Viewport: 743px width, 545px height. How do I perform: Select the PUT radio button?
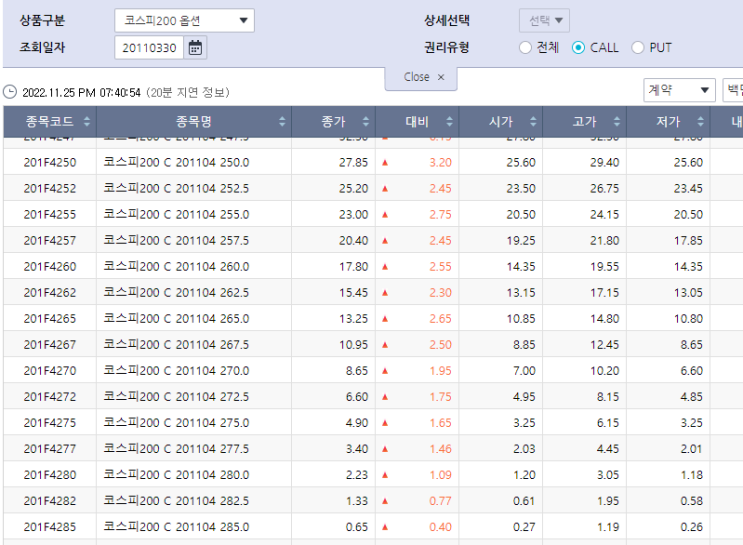pos(638,48)
